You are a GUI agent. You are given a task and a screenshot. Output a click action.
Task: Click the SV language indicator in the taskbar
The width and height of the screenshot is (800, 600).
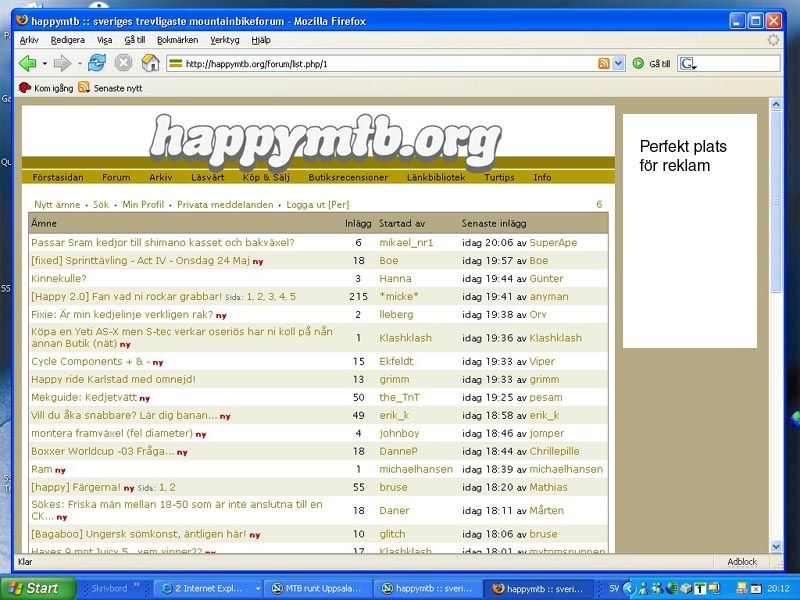coord(614,588)
